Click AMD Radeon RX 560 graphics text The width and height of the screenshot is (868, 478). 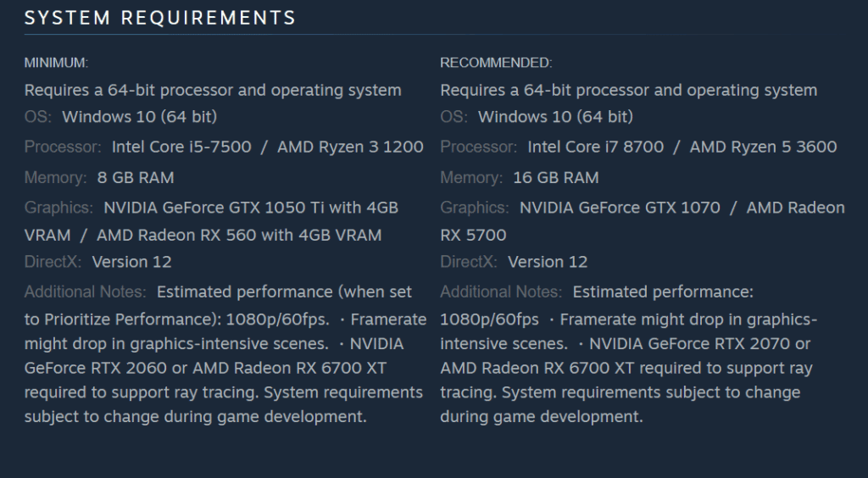(176, 235)
